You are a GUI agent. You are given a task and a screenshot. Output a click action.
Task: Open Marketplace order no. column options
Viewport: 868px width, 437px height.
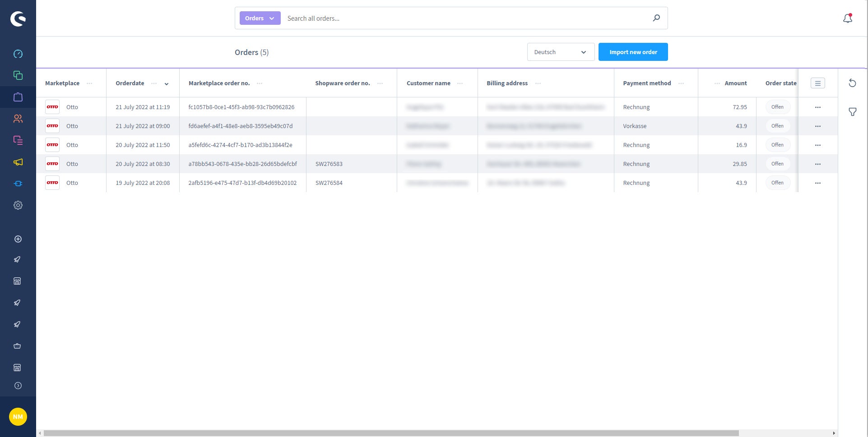(x=260, y=83)
